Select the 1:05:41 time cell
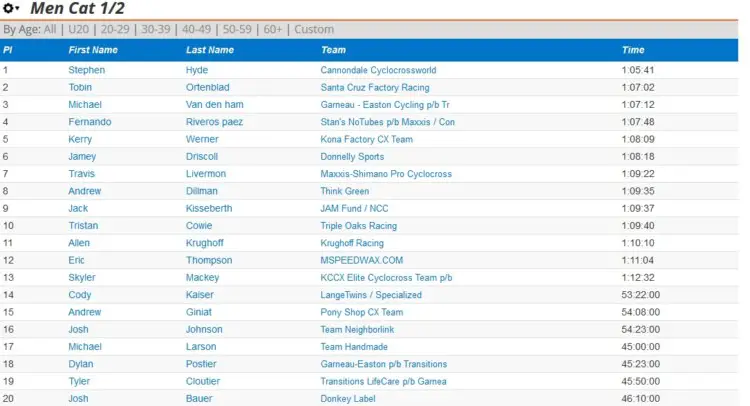 click(638, 70)
